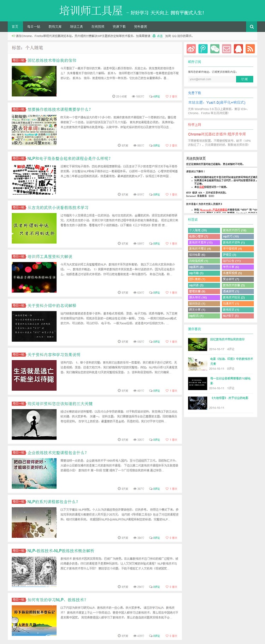Click heart likes on 企业教练技术完整课程 post
Image resolution: width=265 pixels, height=644 pixels.
[x=171, y=489]
